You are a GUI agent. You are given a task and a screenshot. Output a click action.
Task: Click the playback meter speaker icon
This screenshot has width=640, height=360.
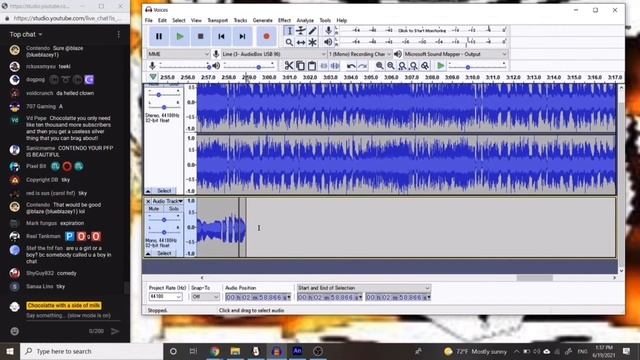[x=328, y=42]
